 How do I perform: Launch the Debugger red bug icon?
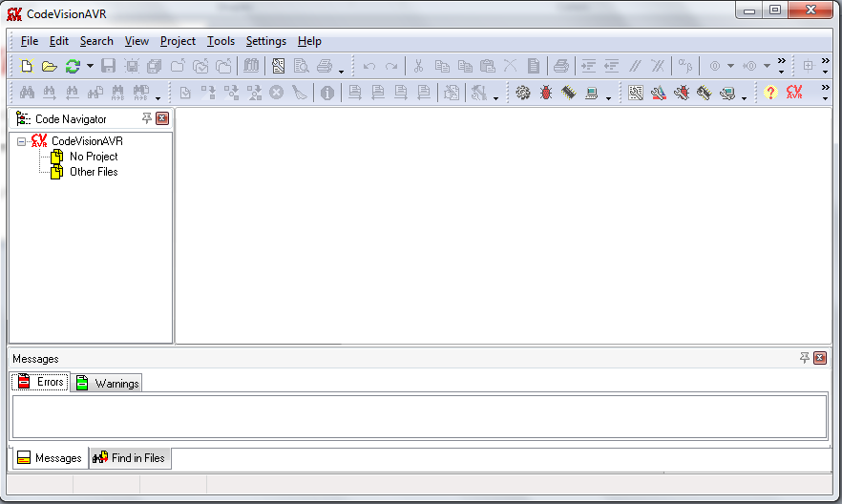pyautogui.click(x=546, y=93)
